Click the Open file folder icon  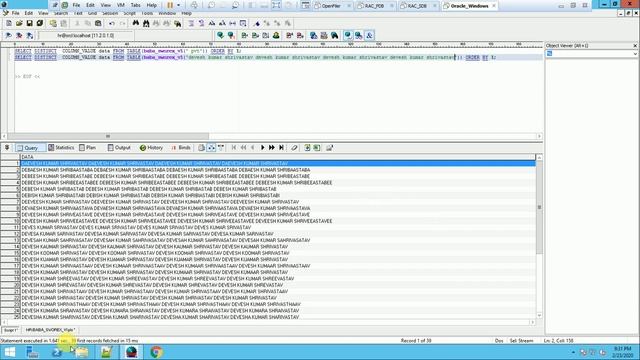tap(19, 24)
